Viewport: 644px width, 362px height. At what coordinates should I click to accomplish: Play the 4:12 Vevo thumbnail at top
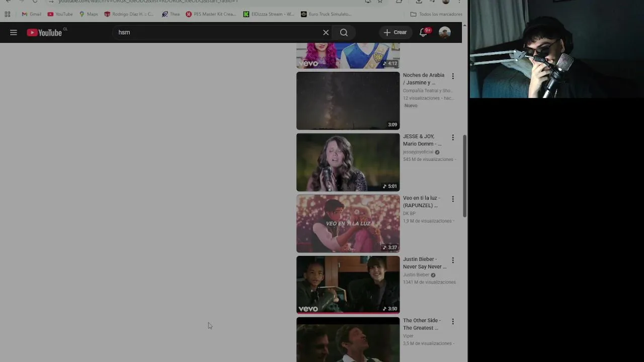coord(348,55)
